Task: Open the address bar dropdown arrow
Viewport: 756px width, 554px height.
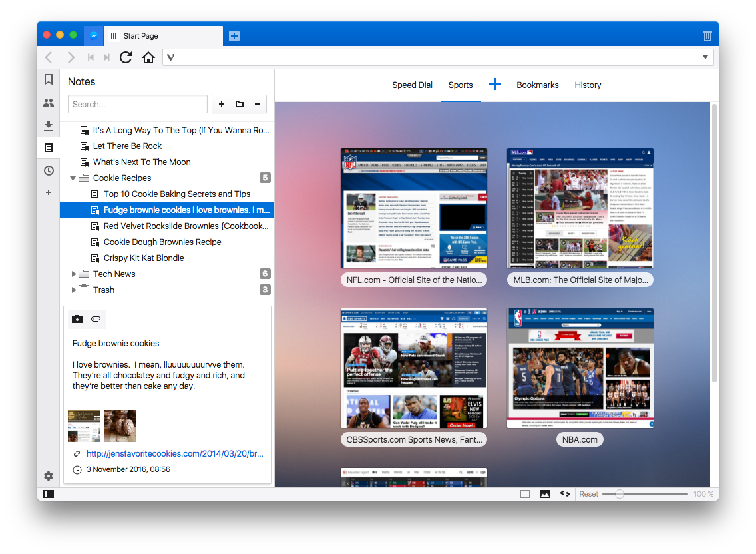Action: coord(705,57)
